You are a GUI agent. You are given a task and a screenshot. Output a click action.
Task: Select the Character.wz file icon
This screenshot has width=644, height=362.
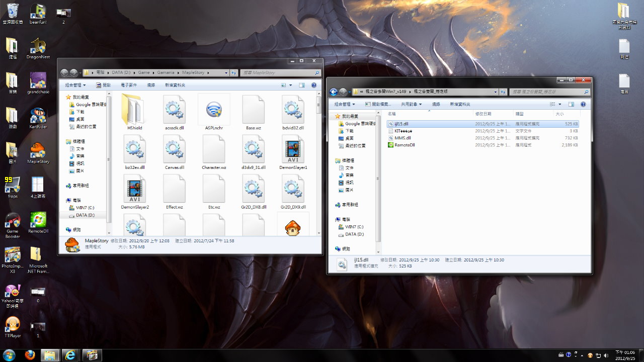214,152
